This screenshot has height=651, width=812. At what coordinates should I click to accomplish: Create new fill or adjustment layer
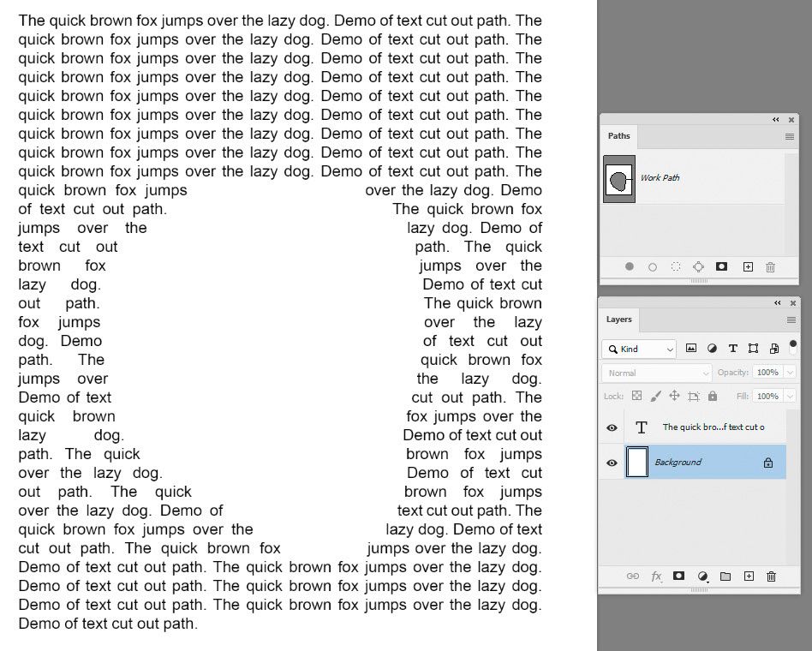702,576
